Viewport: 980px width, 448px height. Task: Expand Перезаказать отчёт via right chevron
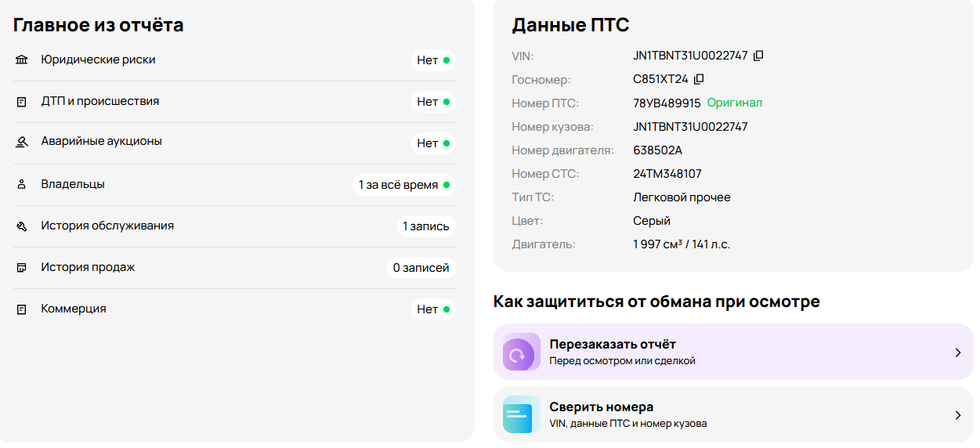957,353
